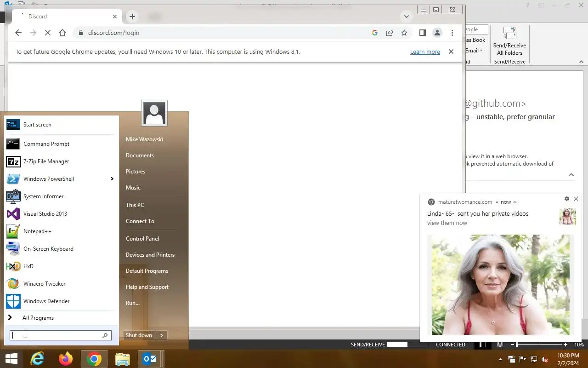Collapse notification with caret beside now
This screenshot has width=588, height=368.
tap(515, 202)
